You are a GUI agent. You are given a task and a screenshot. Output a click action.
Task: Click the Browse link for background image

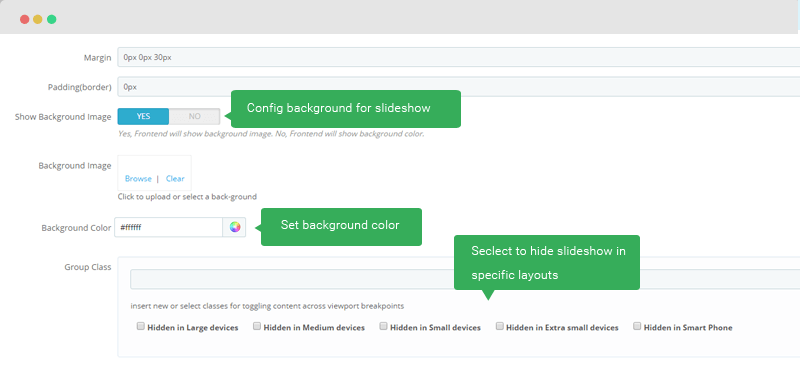coord(138,179)
